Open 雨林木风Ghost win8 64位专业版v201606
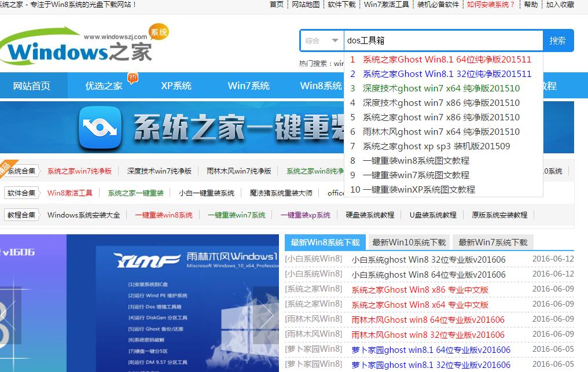The image size is (588, 372). (x=428, y=319)
